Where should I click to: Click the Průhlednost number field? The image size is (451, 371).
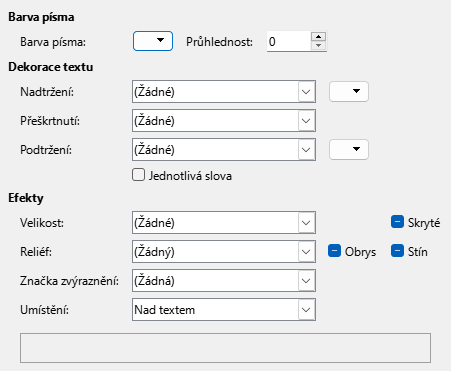(x=289, y=41)
